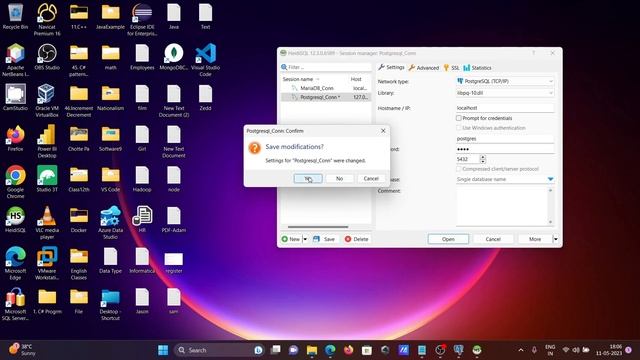This screenshot has height=360, width=640.
Task: Click the Delete session button
Action: (x=357, y=239)
